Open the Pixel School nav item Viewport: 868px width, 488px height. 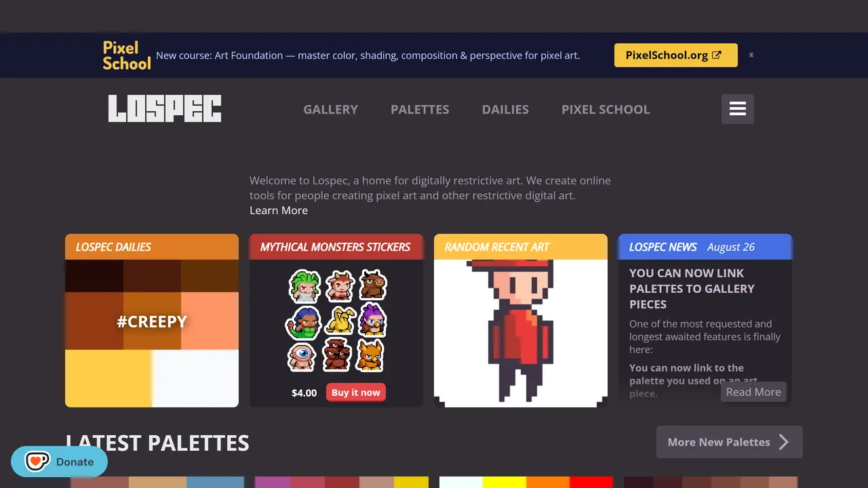click(x=606, y=109)
